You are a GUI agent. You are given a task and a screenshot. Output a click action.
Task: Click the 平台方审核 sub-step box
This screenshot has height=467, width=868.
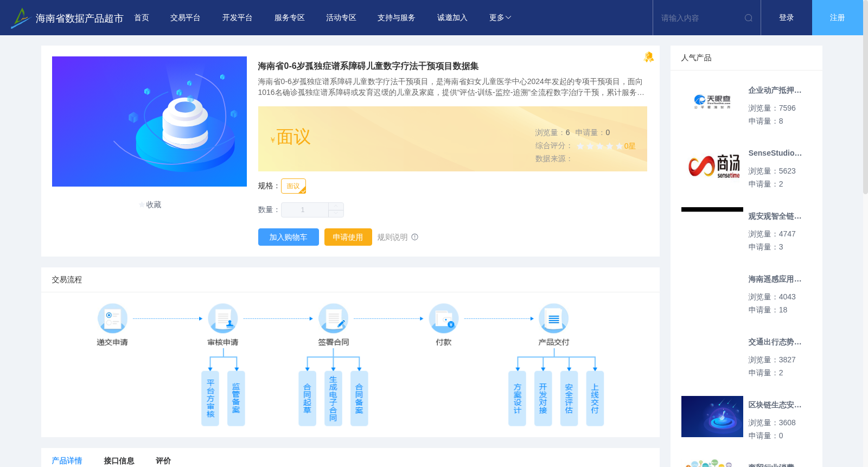click(210, 399)
